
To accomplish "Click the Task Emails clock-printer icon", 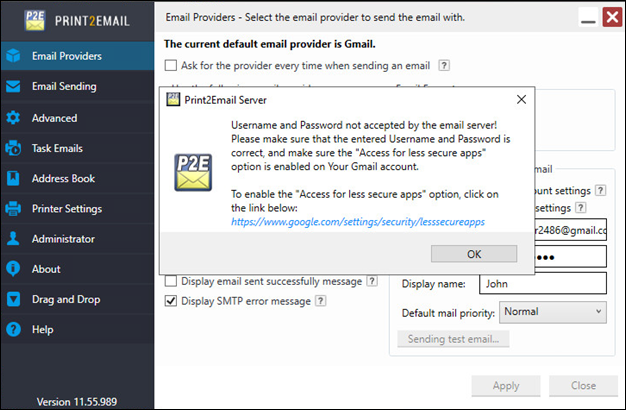I will click(13, 148).
